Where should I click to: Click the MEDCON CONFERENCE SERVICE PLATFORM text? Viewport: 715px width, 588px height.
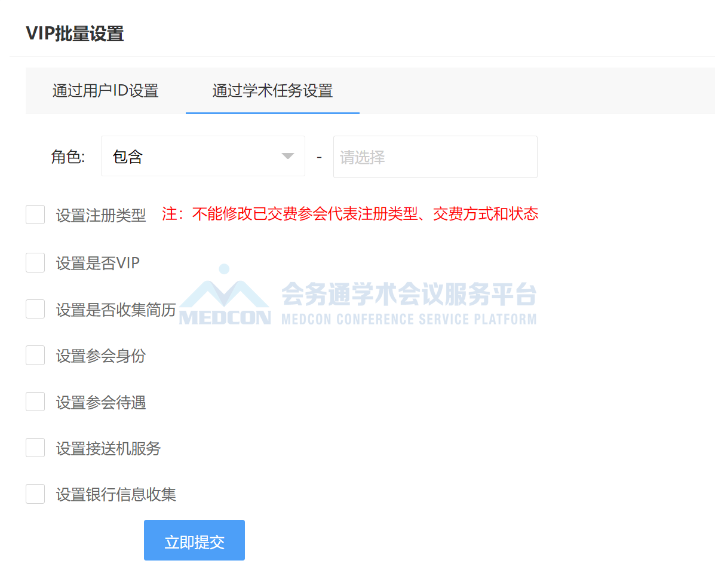pyautogui.click(x=409, y=319)
